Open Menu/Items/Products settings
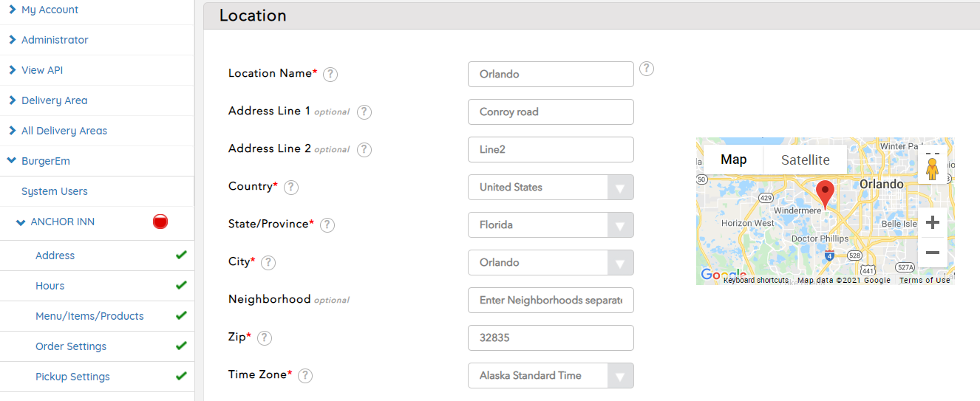Screen dimensions: 980x401 coord(89,316)
